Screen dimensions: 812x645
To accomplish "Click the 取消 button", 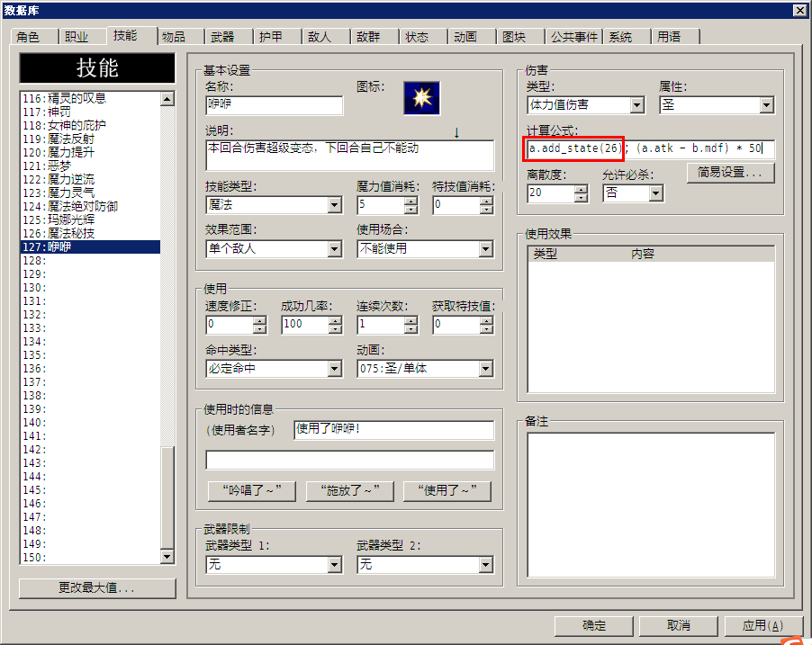I will point(679,626).
